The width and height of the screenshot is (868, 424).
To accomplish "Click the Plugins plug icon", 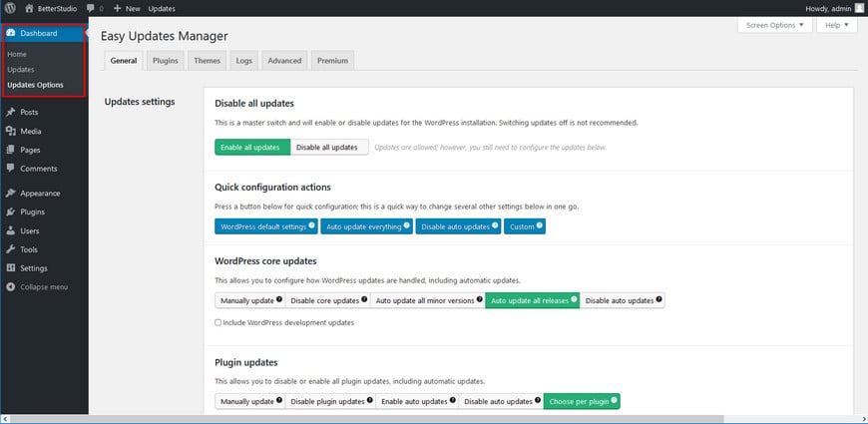I will click(11, 212).
